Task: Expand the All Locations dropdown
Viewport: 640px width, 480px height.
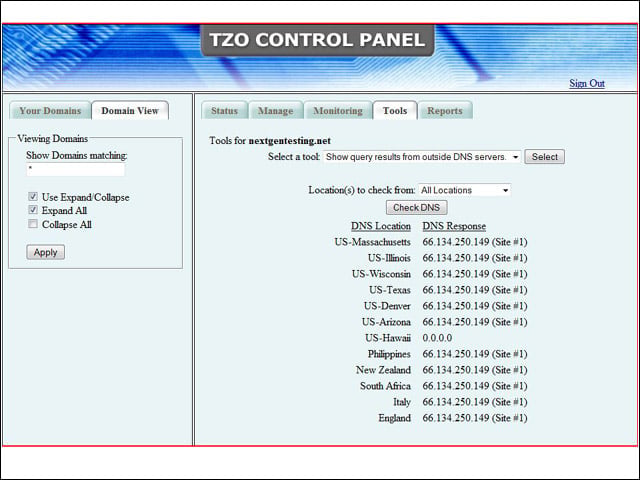Action: coord(464,190)
